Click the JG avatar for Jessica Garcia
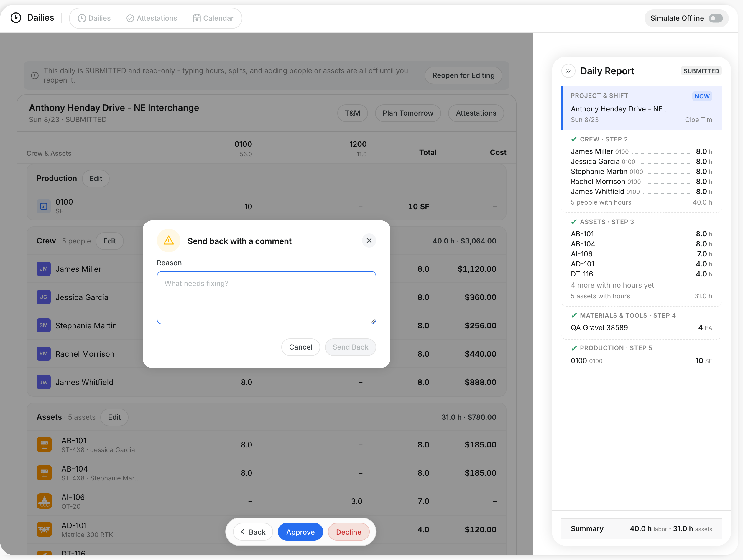 (x=44, y=297)
